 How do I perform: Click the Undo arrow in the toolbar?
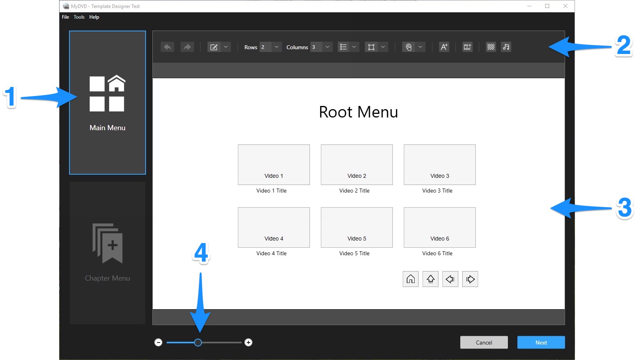click(167, 47)
